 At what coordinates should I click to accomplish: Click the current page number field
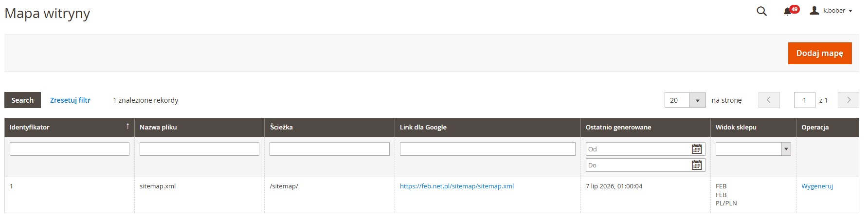pos(804,100)
